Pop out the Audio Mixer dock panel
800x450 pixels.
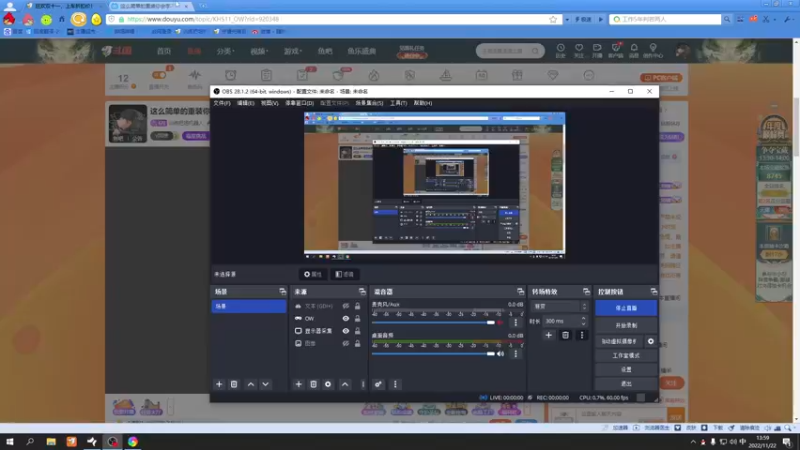520,291
